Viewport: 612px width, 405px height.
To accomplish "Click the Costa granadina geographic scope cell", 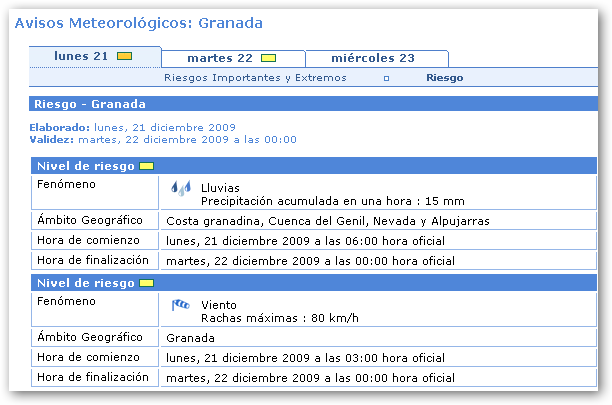I will point(327,221).
